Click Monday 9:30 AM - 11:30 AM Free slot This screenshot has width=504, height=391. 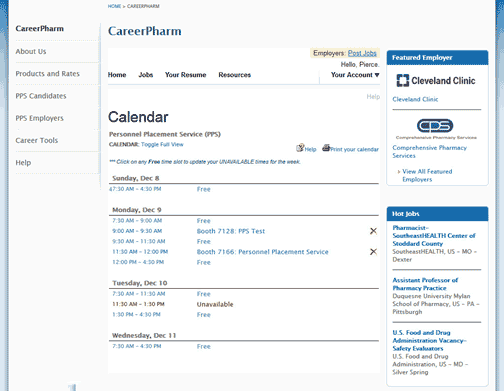point(203,242)
